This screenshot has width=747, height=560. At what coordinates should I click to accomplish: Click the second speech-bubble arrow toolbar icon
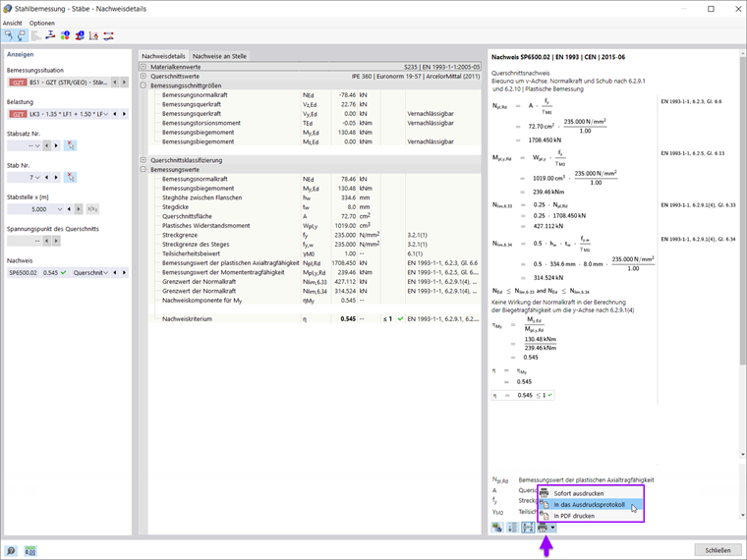pos(21,35)
